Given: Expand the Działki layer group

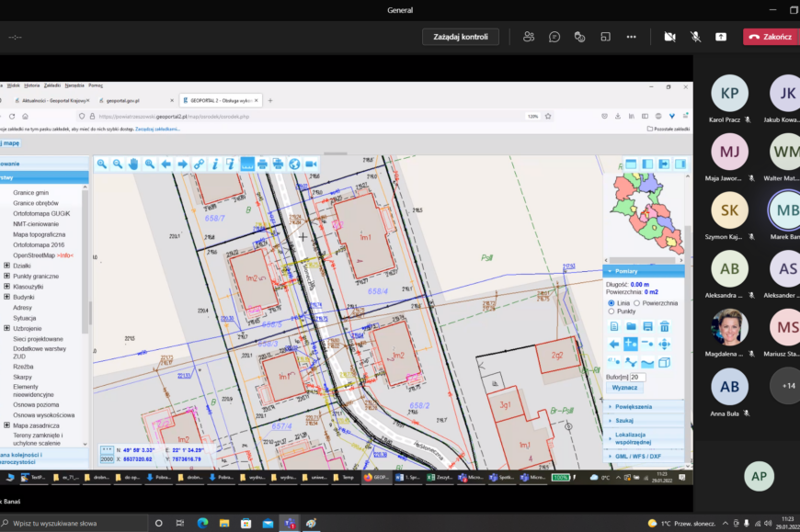Looking at the screenshot, I should click(x=6, y=266).
